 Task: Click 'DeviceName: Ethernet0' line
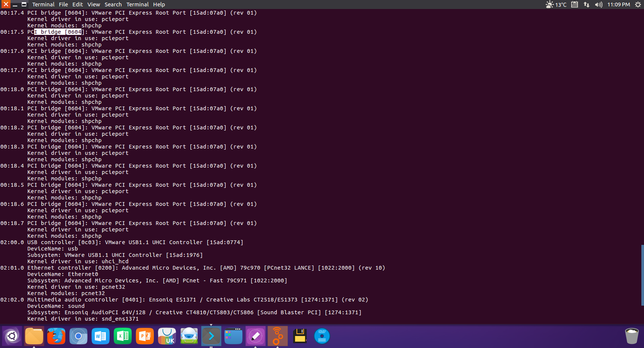coord(63,274)
